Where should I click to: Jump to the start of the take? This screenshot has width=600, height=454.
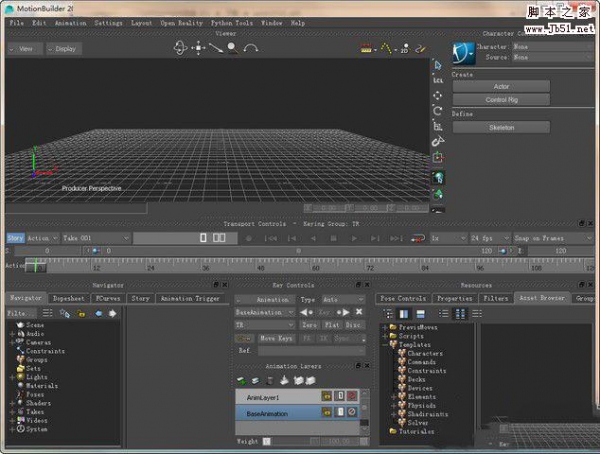(x=271, y=238)
